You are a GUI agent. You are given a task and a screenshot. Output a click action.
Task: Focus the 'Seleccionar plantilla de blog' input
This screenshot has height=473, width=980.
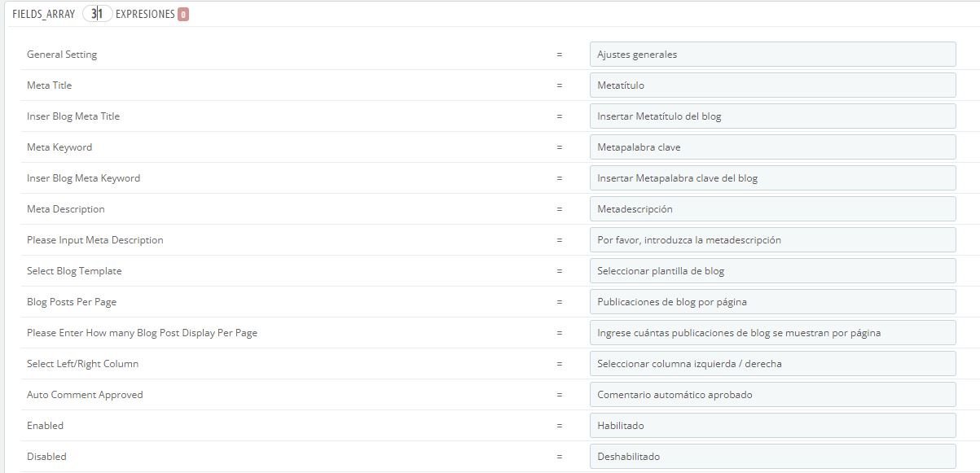771,271
